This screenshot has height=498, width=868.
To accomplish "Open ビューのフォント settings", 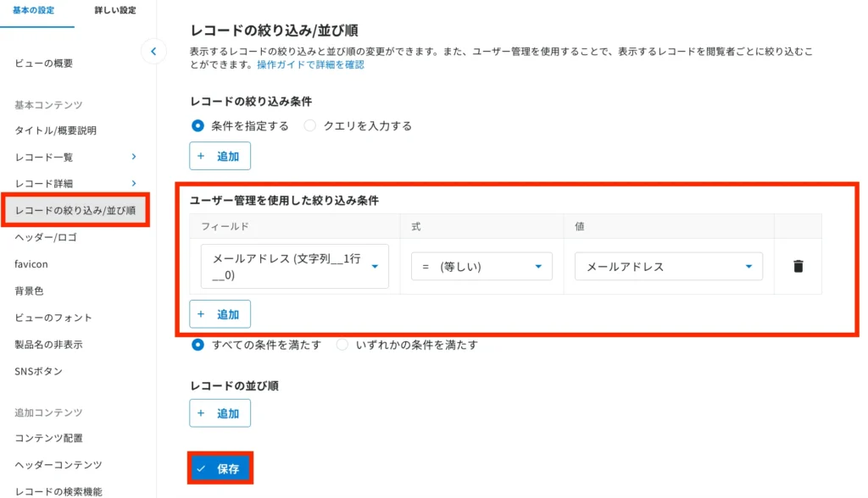I will click(53, 318).
